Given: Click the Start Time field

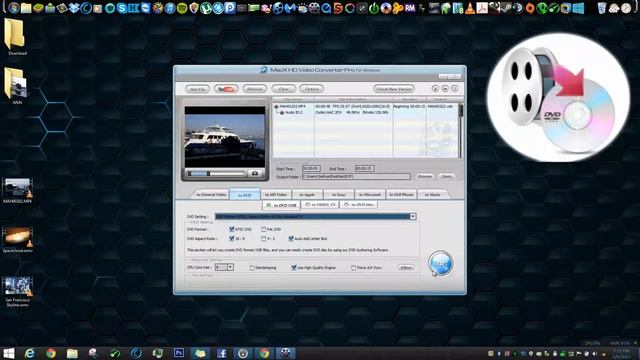Looking at the screenshot, I should (x=311, y=168).
